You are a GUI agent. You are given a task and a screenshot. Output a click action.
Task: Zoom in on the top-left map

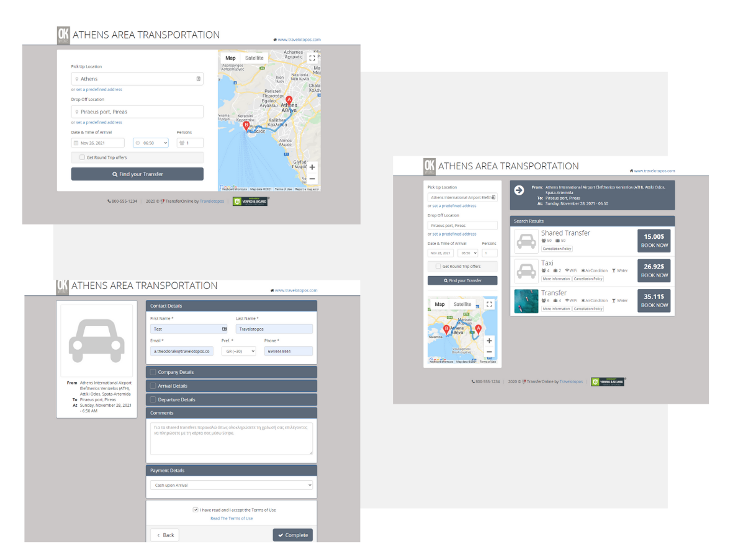pos(312,167)
